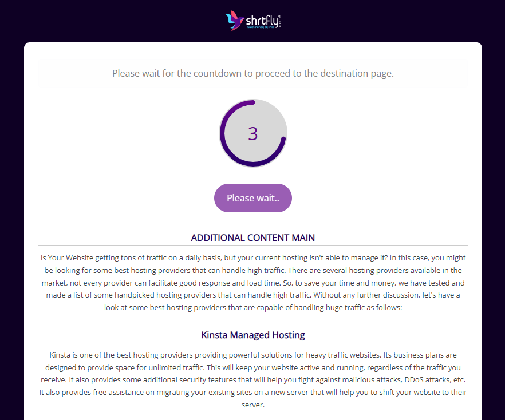Click the word 'server.' ending Kinsta paragraph

tap(253, 405)
